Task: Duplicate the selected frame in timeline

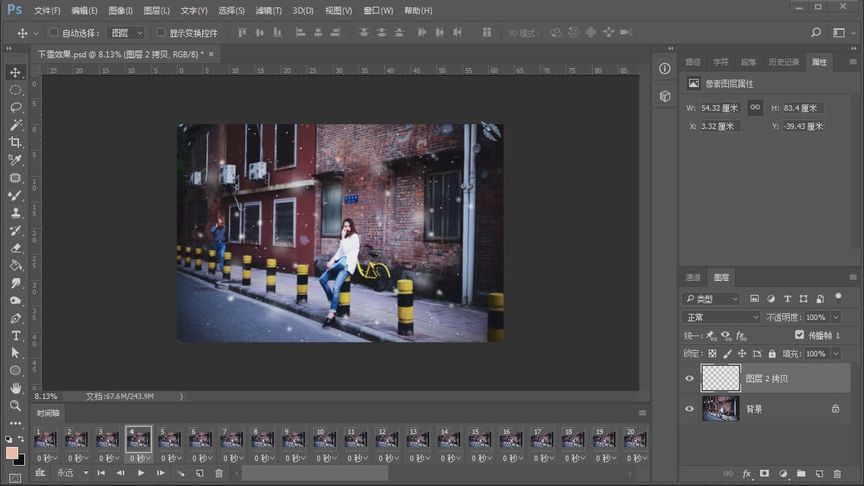Action: pyautogui.click(x=199, y=472)
